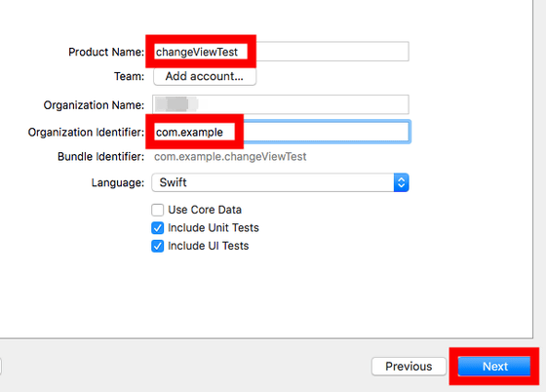Click the blue up-down arrows on Language popup
This screenshot has width=546, height=392.
[x=401, y=182]
